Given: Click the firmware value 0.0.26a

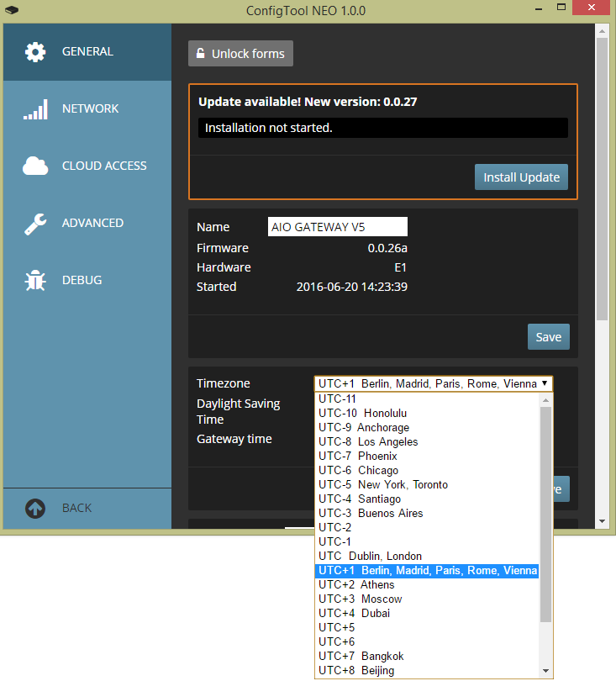Looking at the screenshot, I should tap(387, 248).
